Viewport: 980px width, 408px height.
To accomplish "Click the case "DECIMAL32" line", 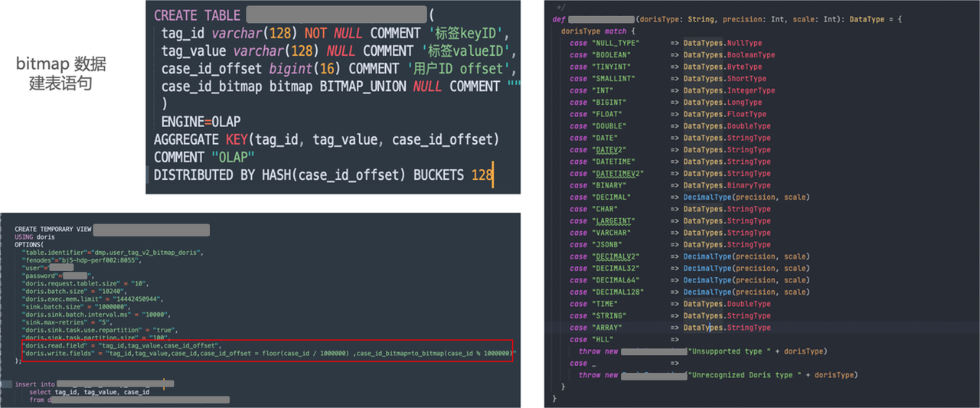I will click(689, 269).
